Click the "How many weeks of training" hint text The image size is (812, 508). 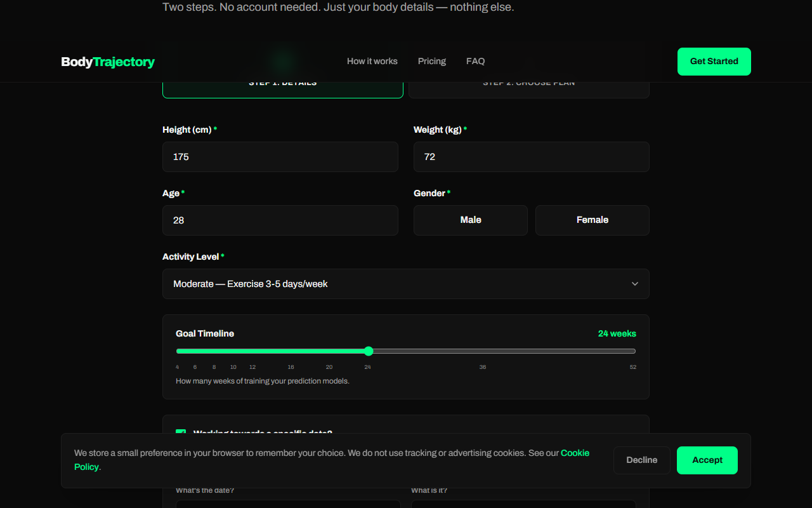(x=263, y=381)
